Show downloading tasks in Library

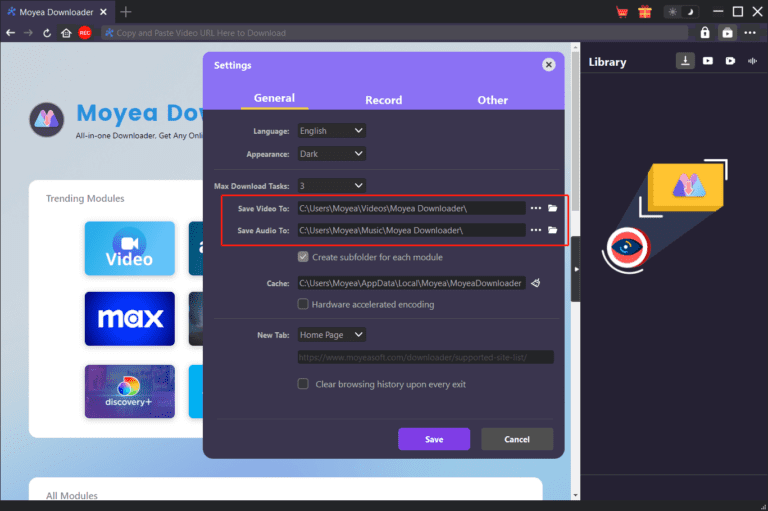pos(685,61)
